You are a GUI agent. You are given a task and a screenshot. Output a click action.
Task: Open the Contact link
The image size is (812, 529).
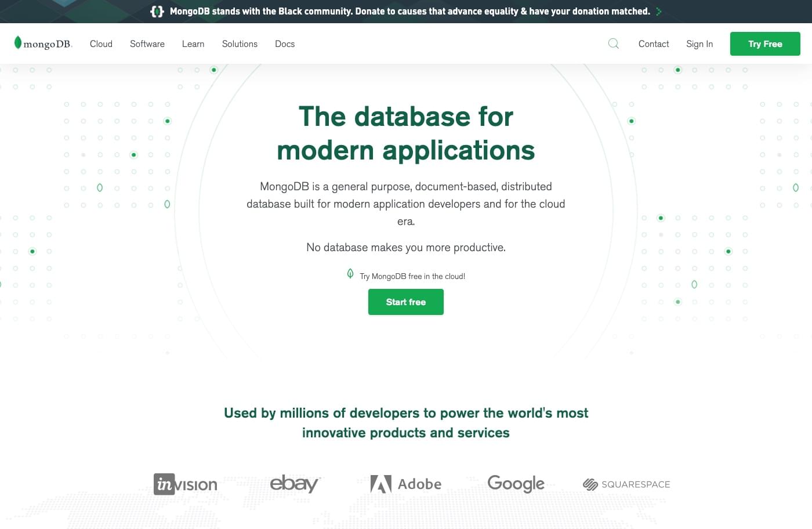click(654, 44)
